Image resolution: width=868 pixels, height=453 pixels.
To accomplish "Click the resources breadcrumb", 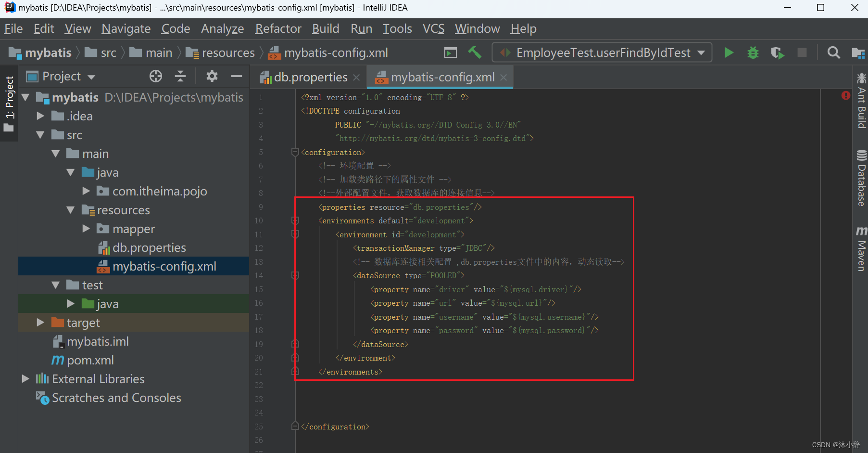I will [220, 52].
